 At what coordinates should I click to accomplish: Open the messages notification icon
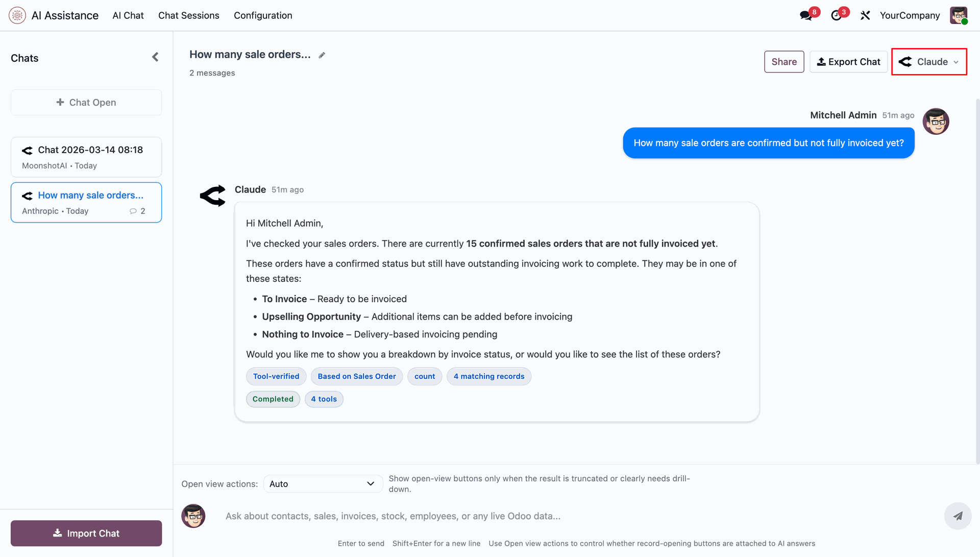pyautogui.click(x=806, y=15)
